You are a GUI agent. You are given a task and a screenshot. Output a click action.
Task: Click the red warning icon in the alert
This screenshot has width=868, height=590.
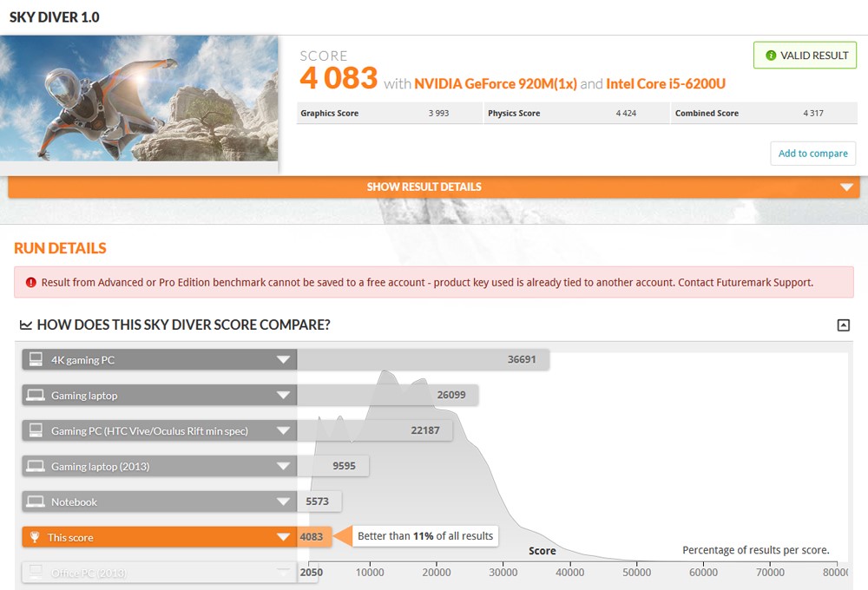pos(31,282)
